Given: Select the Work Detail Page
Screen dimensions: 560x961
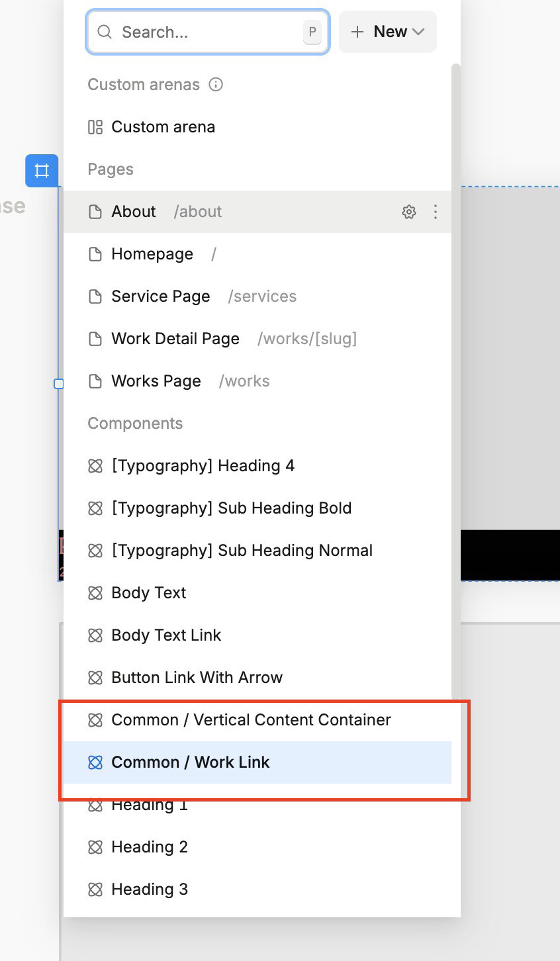Looking at the screenshot, I should (x=175, y=339).
